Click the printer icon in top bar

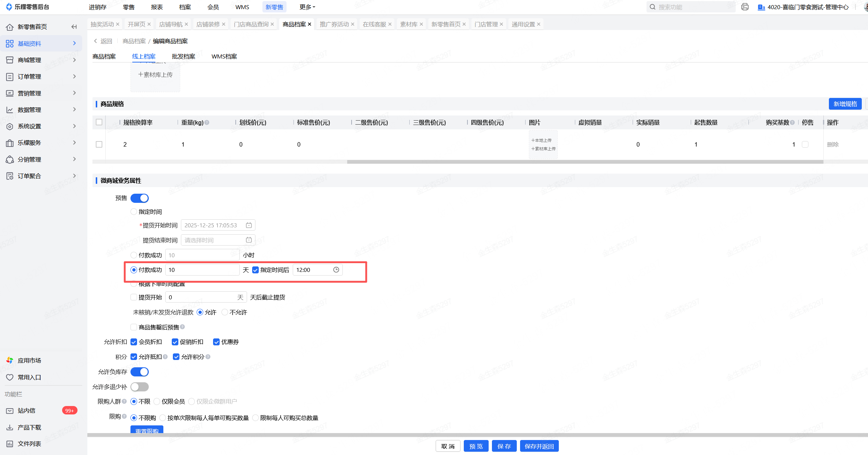(x=745, y=7)
